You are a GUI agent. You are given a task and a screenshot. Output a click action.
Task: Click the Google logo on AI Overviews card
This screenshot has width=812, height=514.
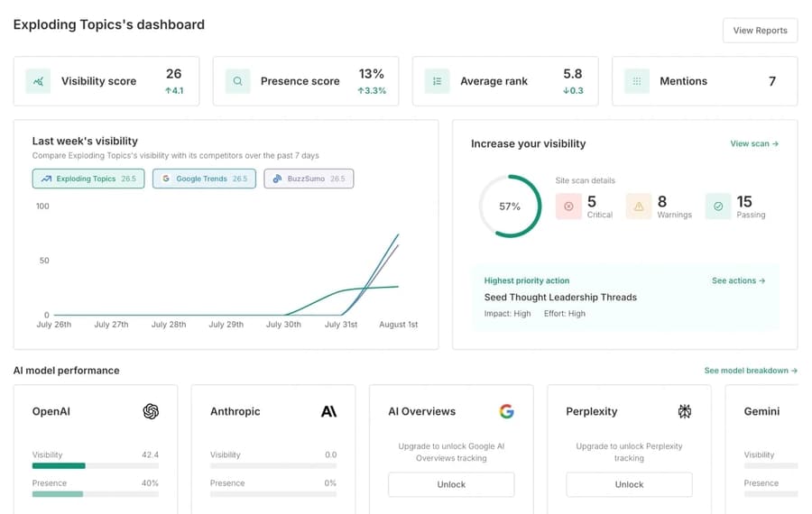click(x=506, y=411)
